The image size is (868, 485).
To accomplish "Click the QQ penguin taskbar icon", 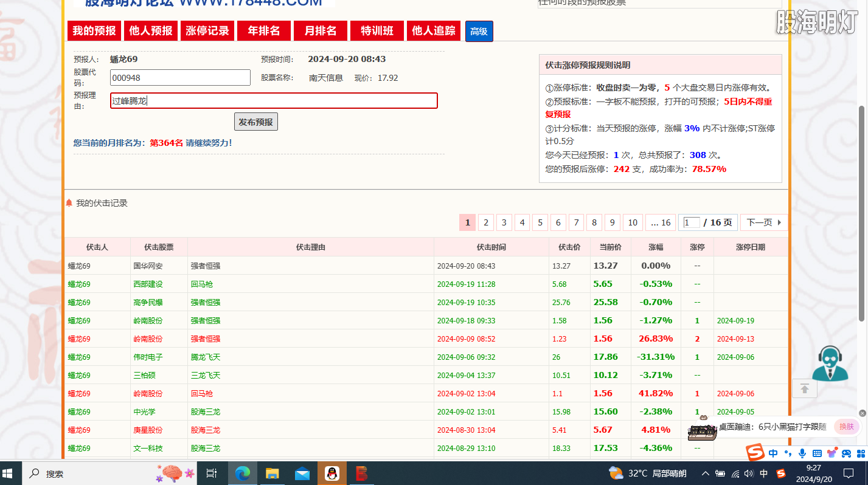I will click(x=332, y=473).
